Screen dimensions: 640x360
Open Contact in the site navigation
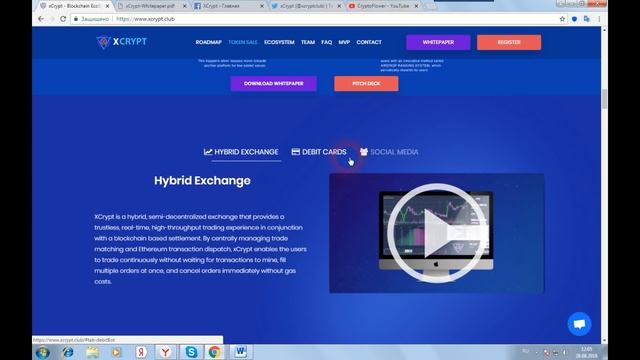pyautogui.click(x=369, y=42)
